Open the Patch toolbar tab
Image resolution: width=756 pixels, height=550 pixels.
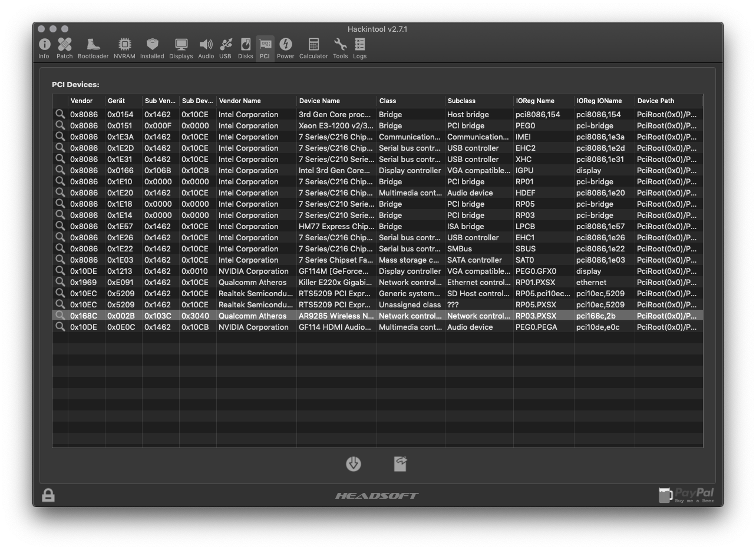65,49
